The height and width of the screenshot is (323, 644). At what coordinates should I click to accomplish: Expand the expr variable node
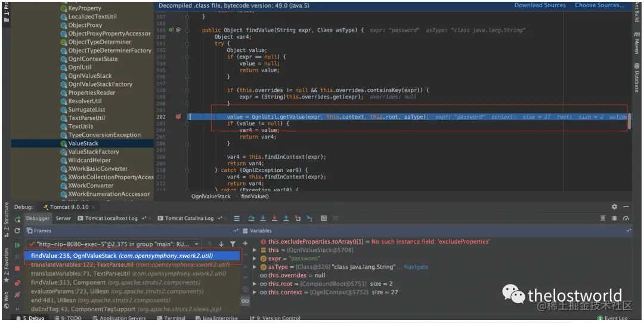coord(255,259)
